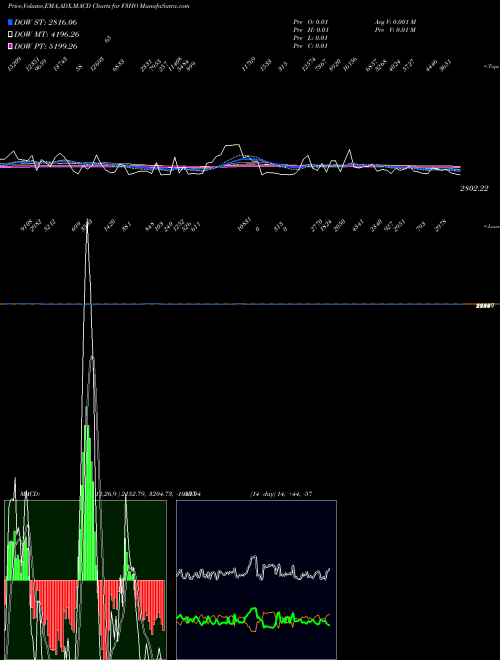Click the 2802.22 price label
Image resolution: width=500 pixels, height=660 pixels.
(x=474, y=189)
